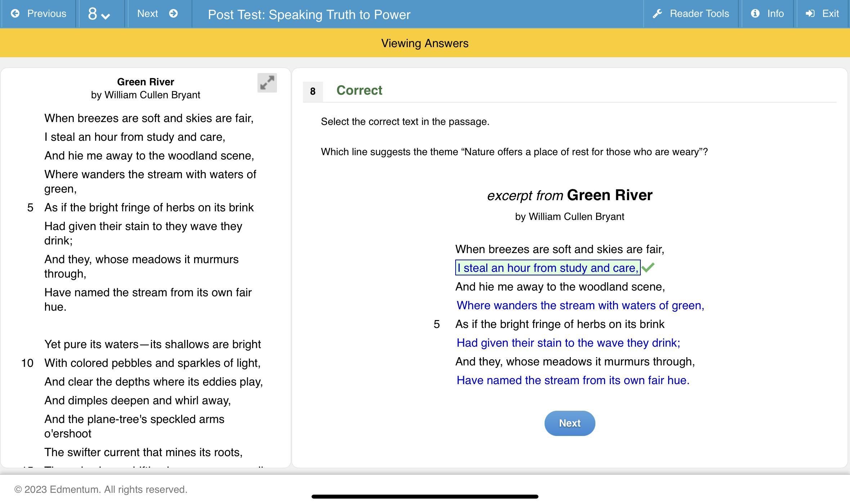Click the question number 8 badge
Viewport: 850px width, 504px height.
(x=313, y=91)
